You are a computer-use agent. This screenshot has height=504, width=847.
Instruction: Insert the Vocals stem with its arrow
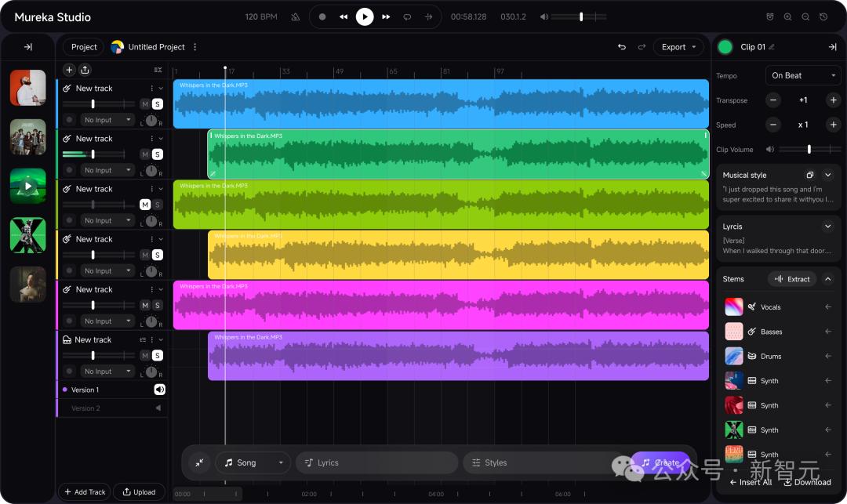pyautogui.click(x=828, y=307)
